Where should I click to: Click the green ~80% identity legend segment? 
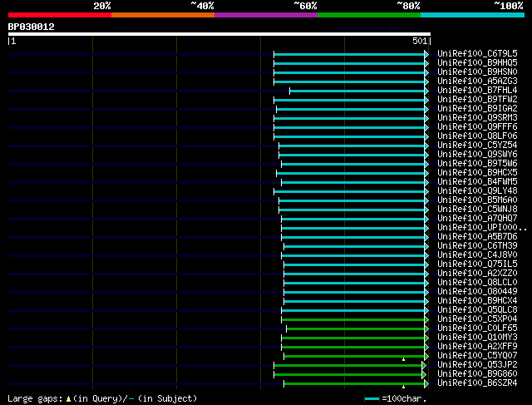pos(369,15)
